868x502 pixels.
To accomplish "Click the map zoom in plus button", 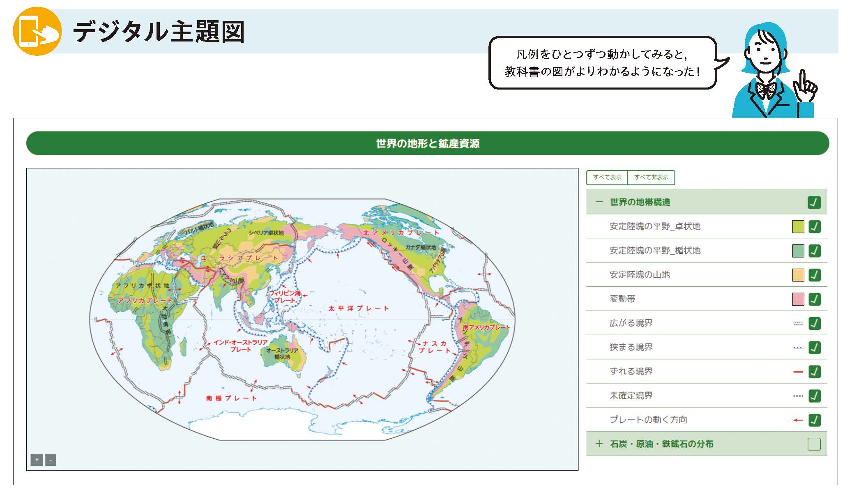I will 37,460.
